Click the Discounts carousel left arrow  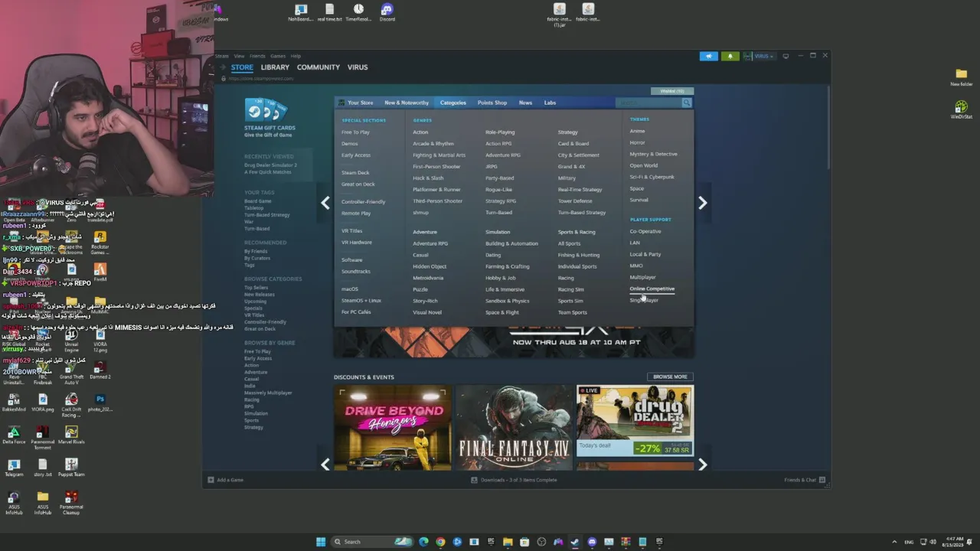325,465
